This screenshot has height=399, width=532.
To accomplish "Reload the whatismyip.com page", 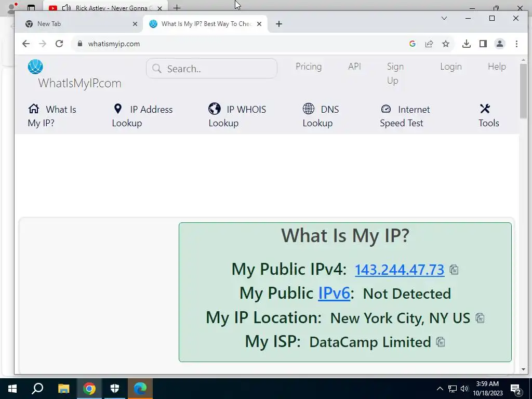I will (x=59, y=44).
